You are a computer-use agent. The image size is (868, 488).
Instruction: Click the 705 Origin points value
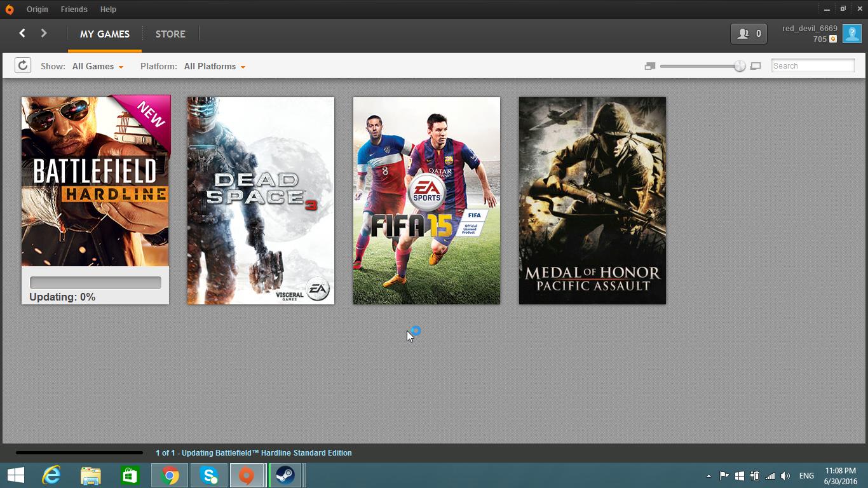(820, 39)
